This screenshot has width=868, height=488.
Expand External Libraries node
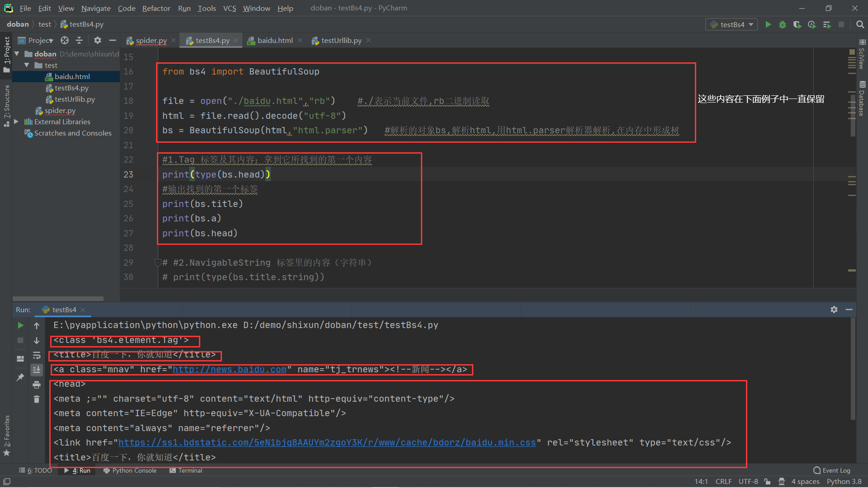click(16, 122)
